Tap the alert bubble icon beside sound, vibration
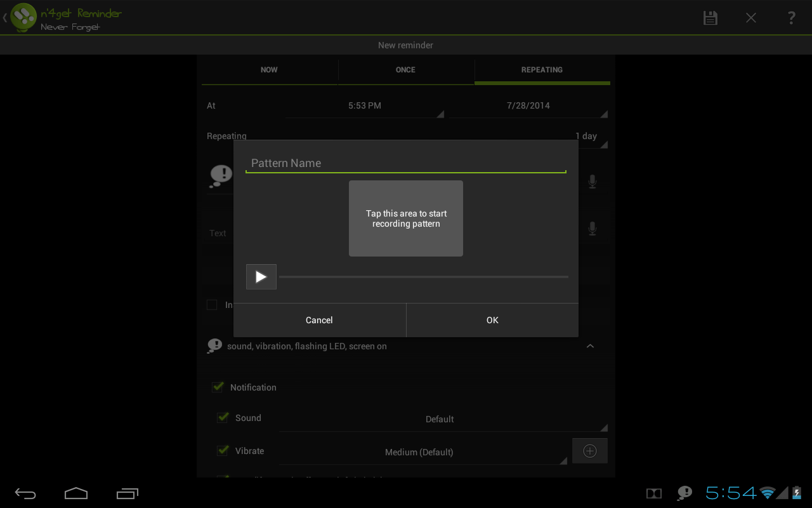Screen dimensions: 812x508 pyautogui.click(x=215, y=346)
